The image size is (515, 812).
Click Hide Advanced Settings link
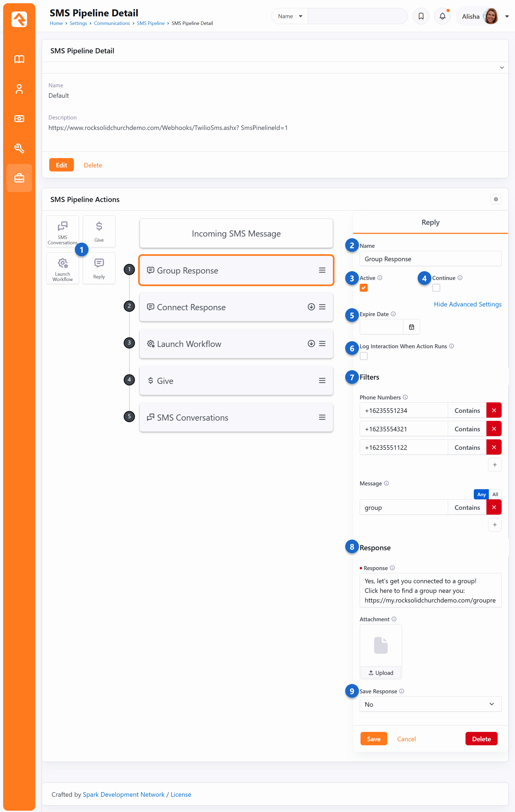(x=468, y=304)
